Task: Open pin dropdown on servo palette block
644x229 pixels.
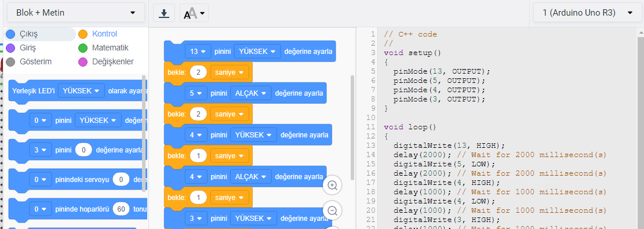Action: click(x=40, y=180)
